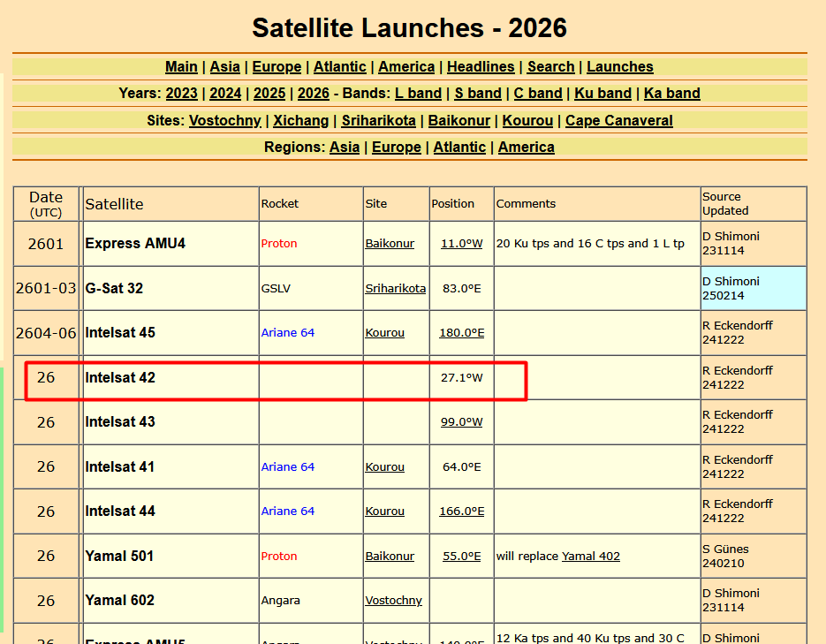The height and width of the screenshot is (644, 826).
Task: Click the 2604-06 date cell
Action: (46, 333)
